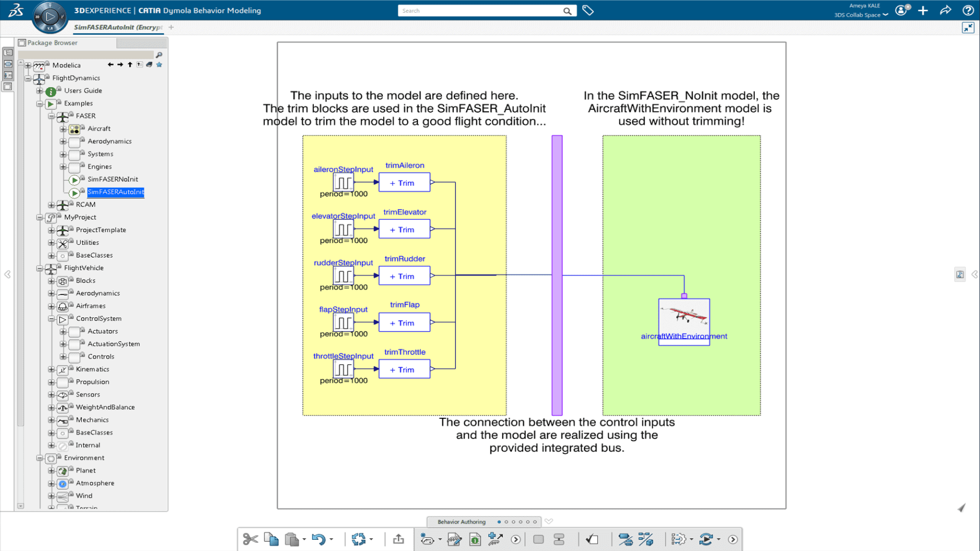980x551 pixels.
Task: Expand the Modelica package node
Action: tap(28, 66)
